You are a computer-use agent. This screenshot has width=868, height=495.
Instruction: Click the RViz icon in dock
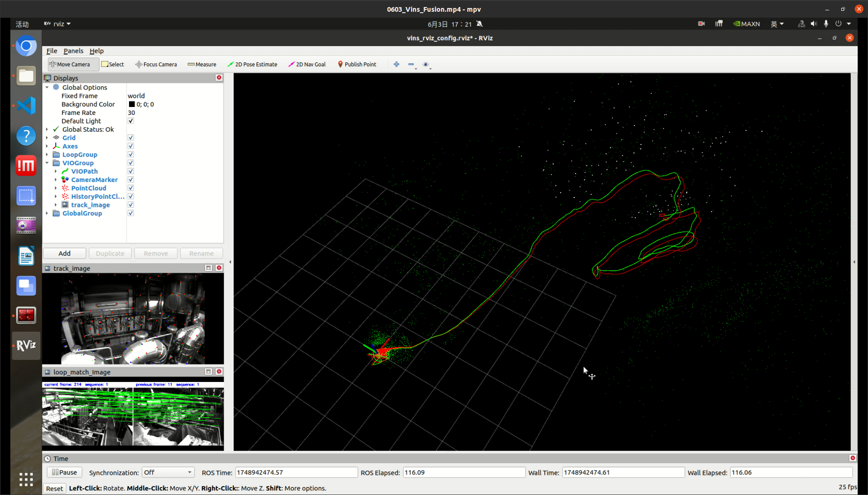pyautogui.click(x=26, y=345)
